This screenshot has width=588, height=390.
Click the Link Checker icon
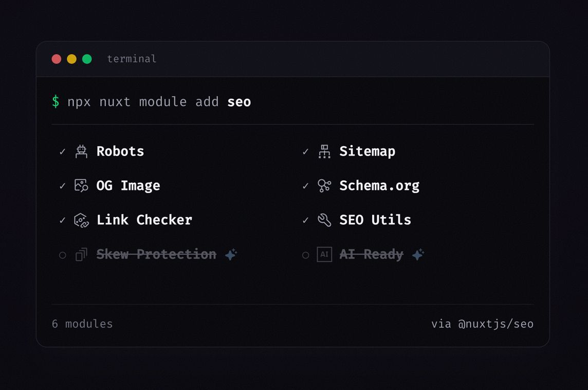[x=81, y=220]
